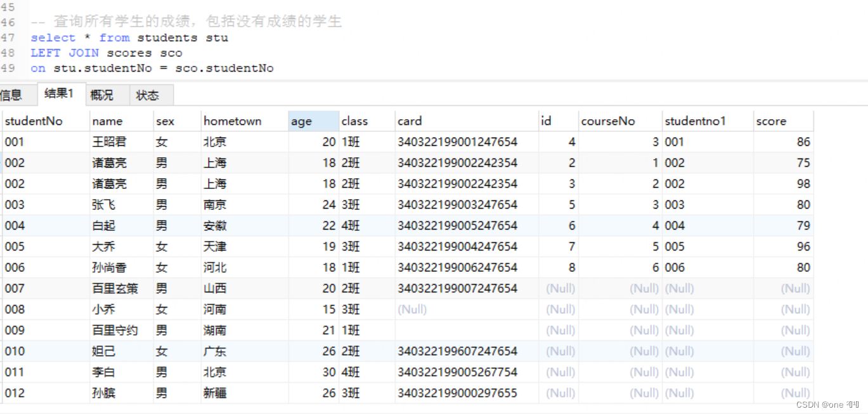Select the score column header
The height and width of the screenshot is (414, 868).
771,121
